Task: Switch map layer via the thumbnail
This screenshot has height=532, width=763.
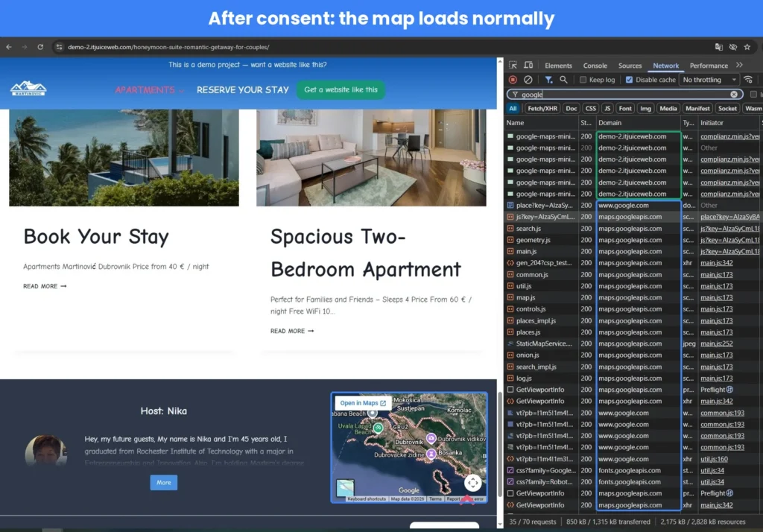Action: click(345, 487)
